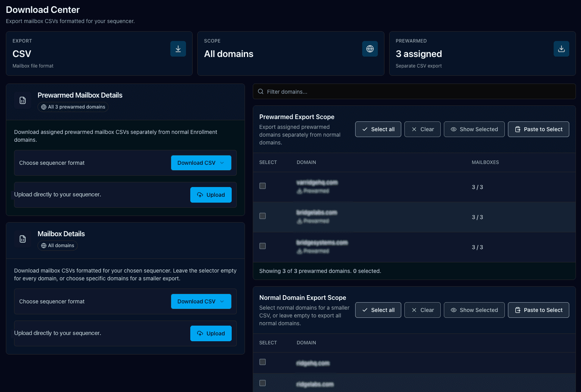
Task: Click clipboard icon in Prewarmed Paste to Select
Action: click(518, 129)
